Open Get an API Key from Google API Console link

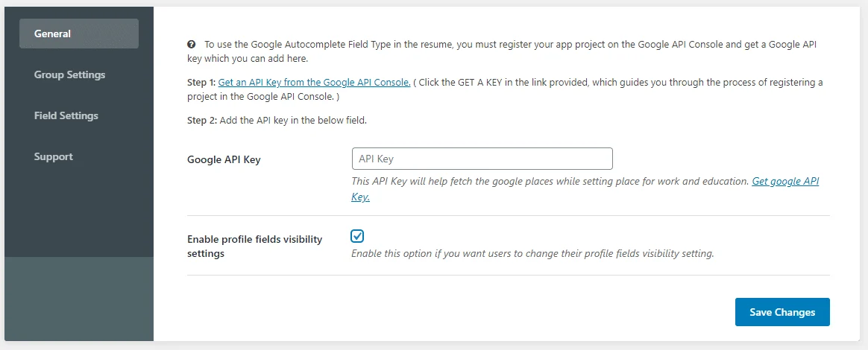pyautogui.click(x=314, y=83)
